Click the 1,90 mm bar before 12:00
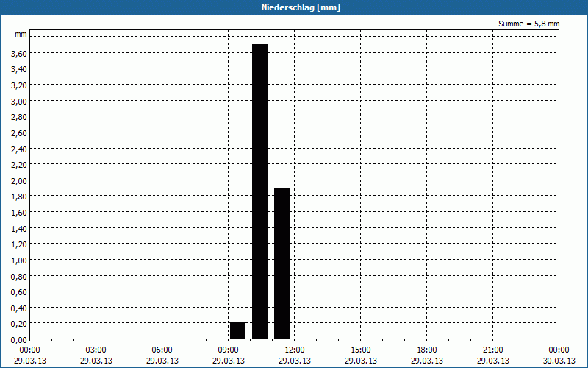The width and height of the screenshot is (588, 368). click(282, 263)
